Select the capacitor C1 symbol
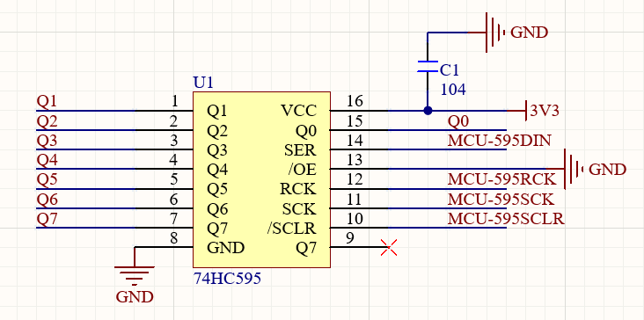Viewport: 644px width, 320px height. pyautogui.click(x=428, y=66)
